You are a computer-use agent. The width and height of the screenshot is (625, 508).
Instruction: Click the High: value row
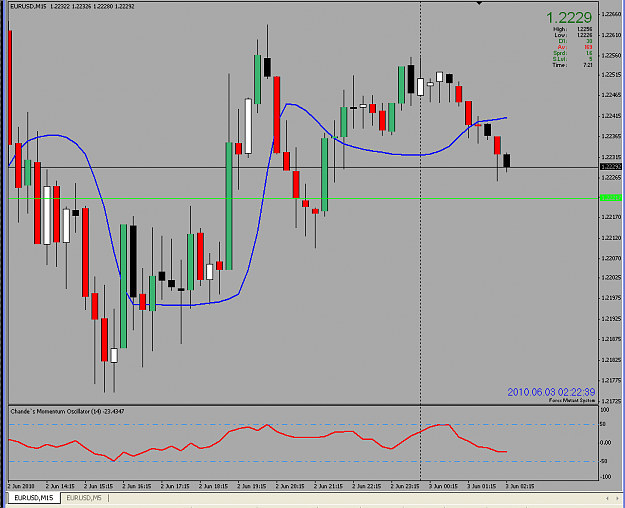click(x=572, y=29)
